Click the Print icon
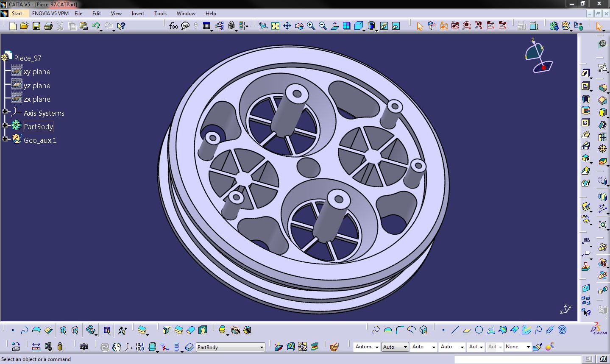 [x=48, y=26]
